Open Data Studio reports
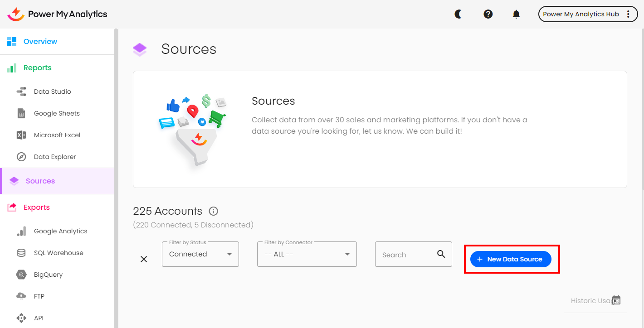The width and height of the screenshot is (644, 328). click(52, 92)
